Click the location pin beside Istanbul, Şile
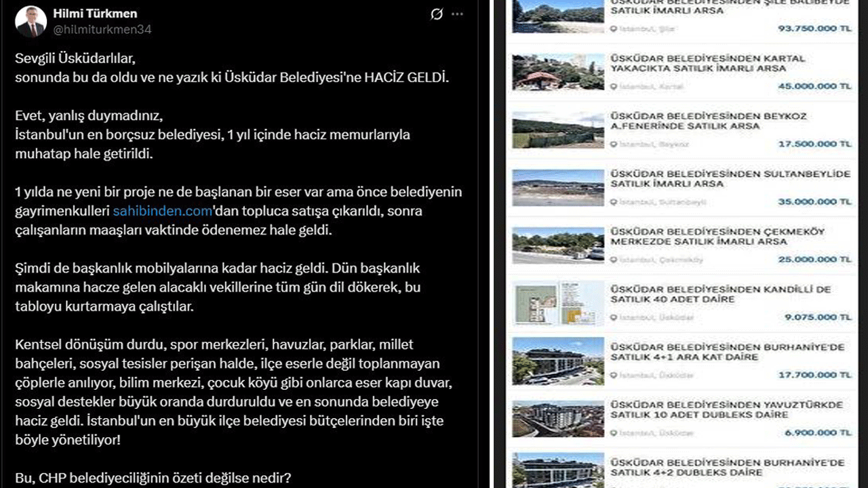The image size is (868, 488). (x=614, y=29)
